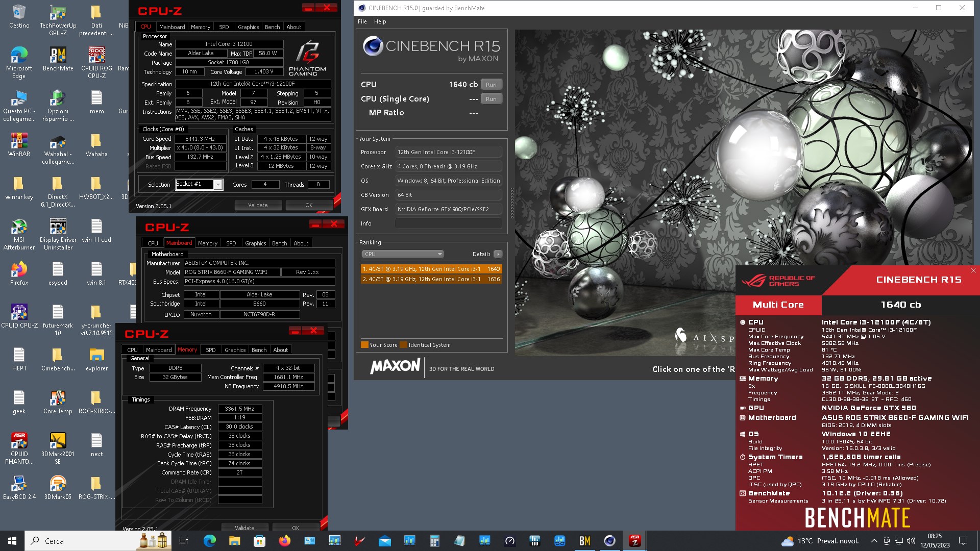The image size is (980, 551).
Task: Click the BenchMate BM taskbar icon
Action: pos(585,541)
